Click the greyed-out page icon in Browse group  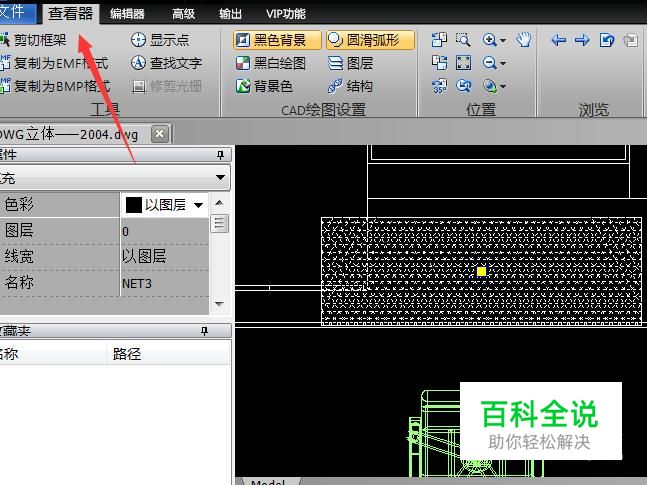tap(630, 40)
